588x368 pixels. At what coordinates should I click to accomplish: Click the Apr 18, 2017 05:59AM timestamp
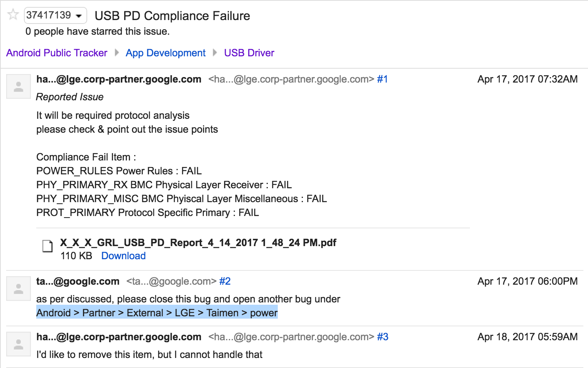point(527,337)
